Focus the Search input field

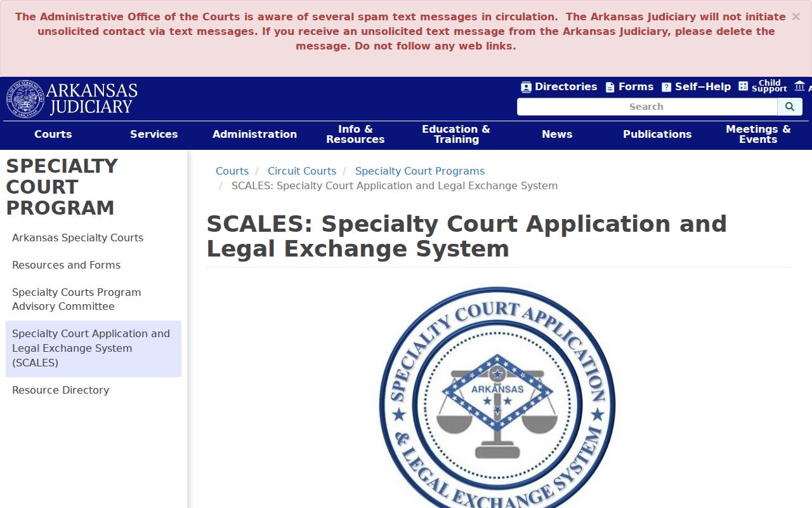[x=647, y=107]
